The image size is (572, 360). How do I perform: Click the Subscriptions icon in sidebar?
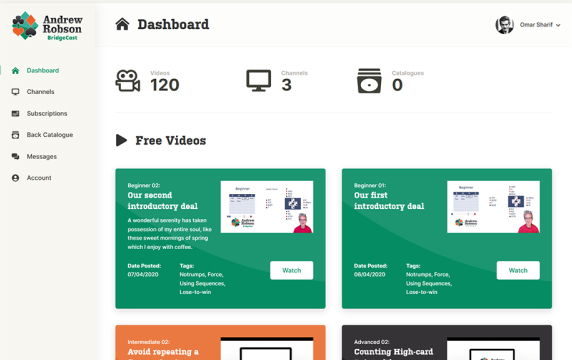(15, 113)
